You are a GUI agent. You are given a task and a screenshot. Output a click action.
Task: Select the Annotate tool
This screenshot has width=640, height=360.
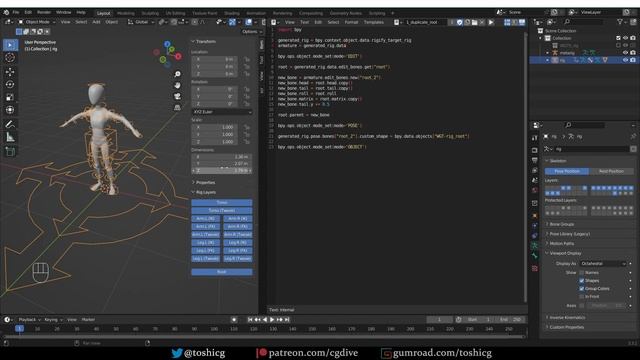coord(10,124)
